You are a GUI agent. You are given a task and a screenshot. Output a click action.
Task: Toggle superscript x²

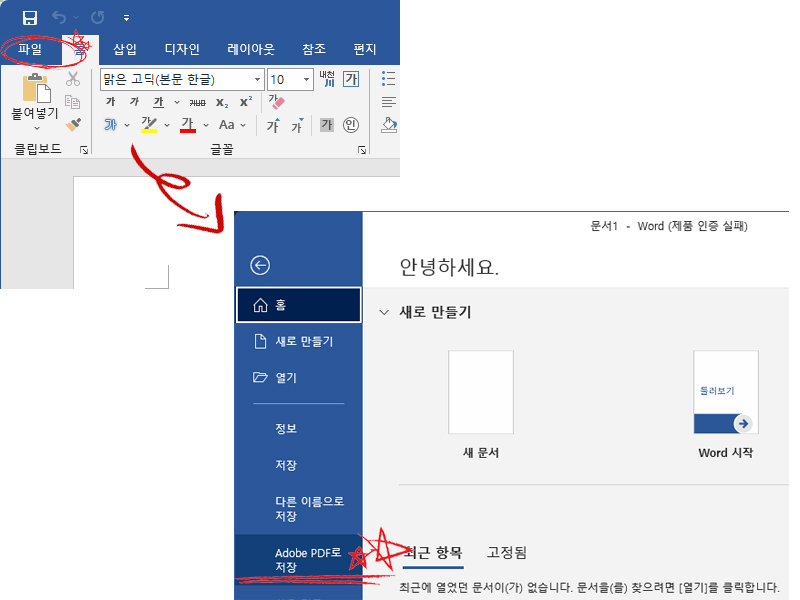tap(246, 102)
